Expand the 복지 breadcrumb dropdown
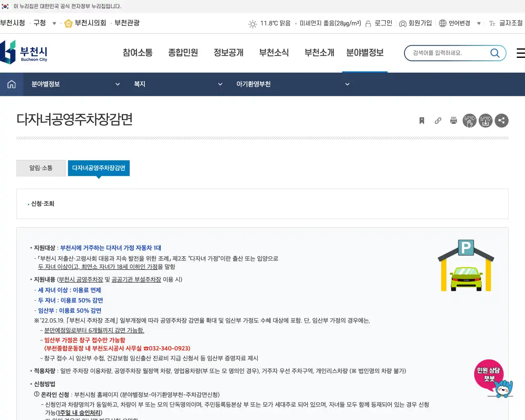 tap(220, 84)
